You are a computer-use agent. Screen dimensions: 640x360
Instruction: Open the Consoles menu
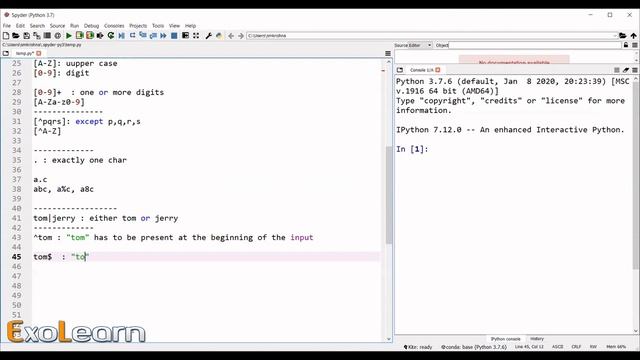tap(114, 26)
